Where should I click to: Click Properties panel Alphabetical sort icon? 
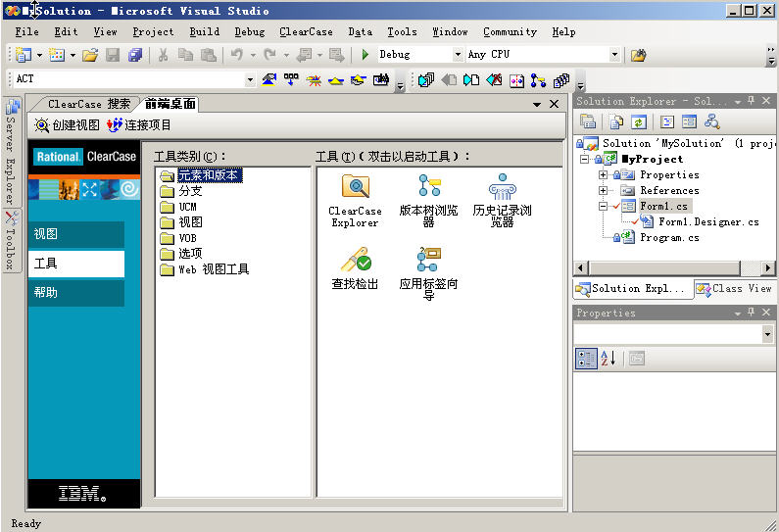point(609,359)
